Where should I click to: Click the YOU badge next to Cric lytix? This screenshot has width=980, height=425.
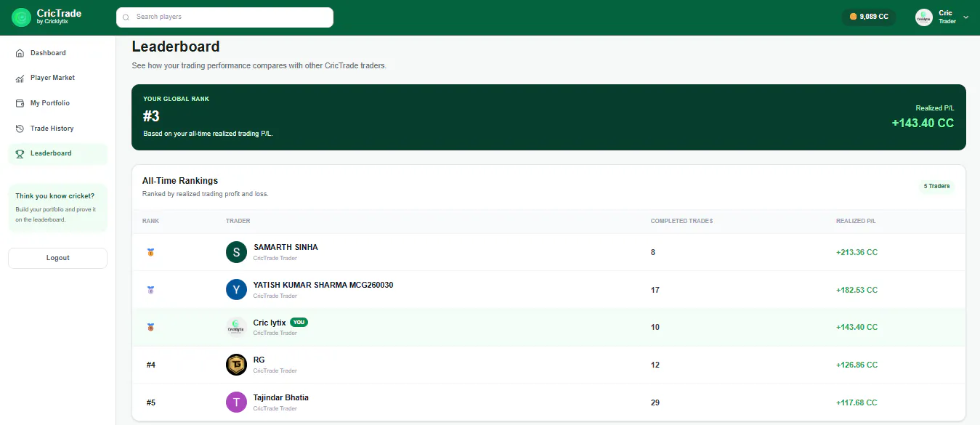pyautogui.click(x=299, y=322)
